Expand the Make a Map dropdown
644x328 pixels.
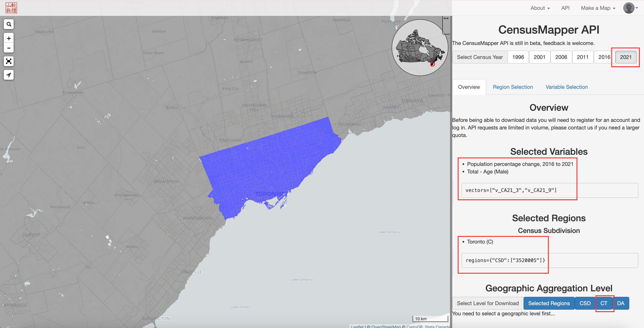598,8
